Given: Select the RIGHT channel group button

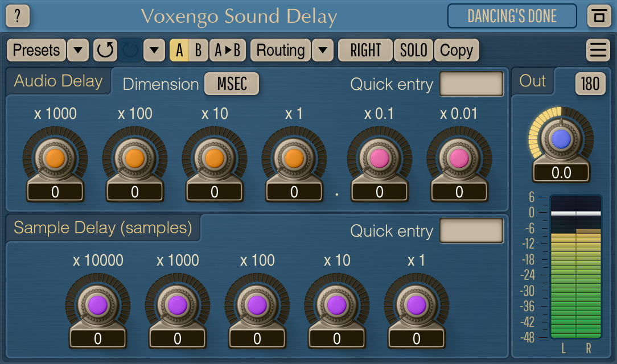Looking at the screenshot, I should point(365,50).
